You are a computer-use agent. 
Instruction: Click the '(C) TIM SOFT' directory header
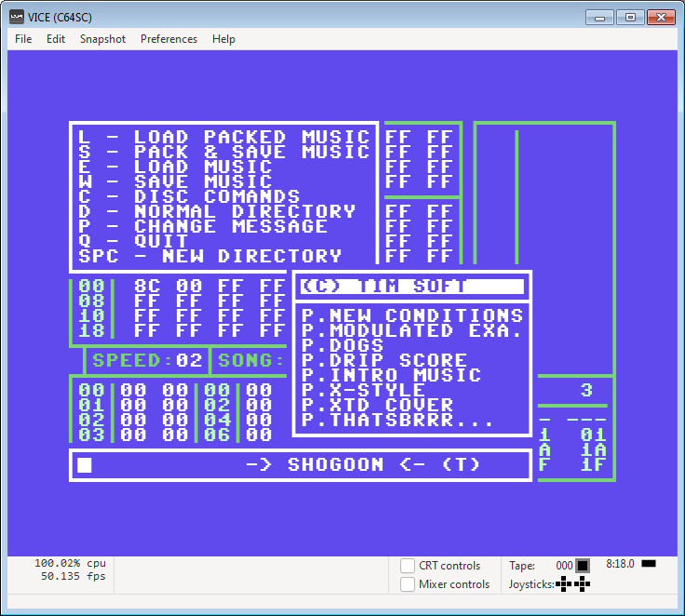412,287
